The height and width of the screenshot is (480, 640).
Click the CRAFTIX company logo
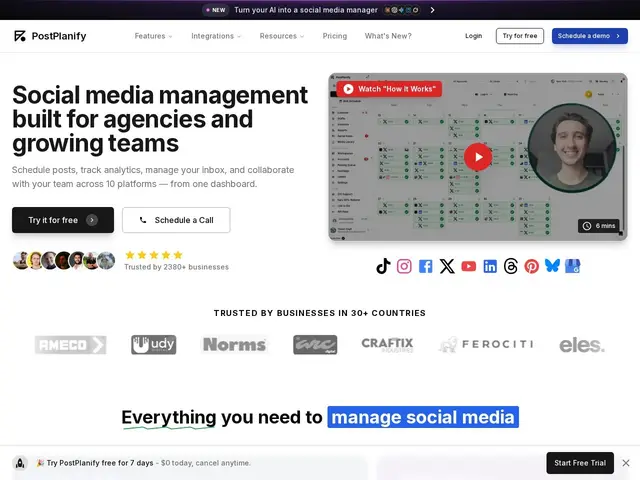point(387,345)
